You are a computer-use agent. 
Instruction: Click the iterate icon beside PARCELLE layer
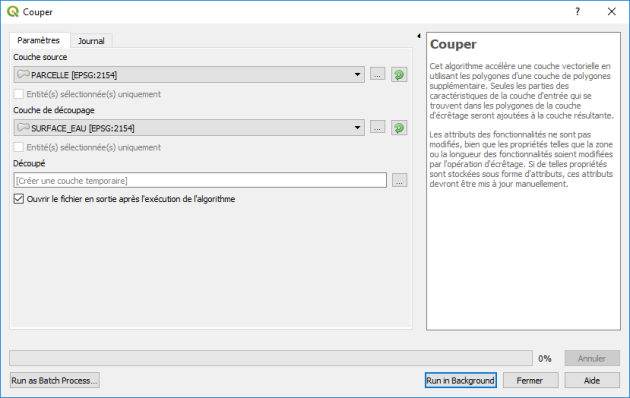[399, 75]
